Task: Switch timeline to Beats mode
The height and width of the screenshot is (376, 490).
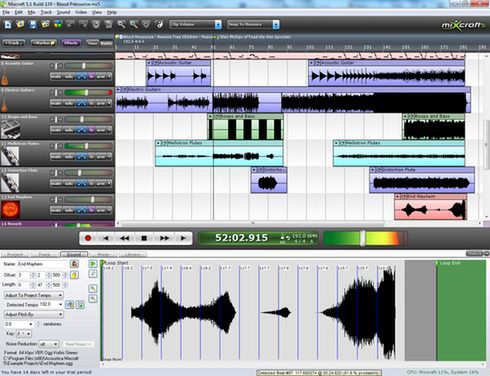Action: click(106, 43)
